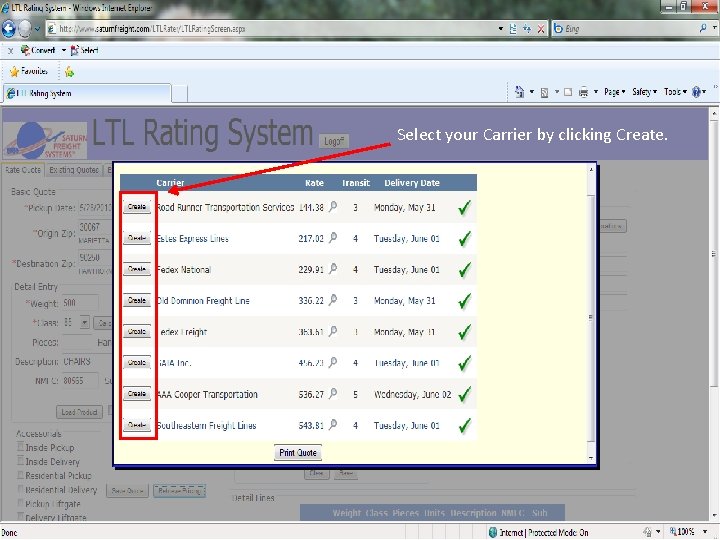Image resolution: width=720 pixels, height=540 pixels.
Task: Open the status bar zoom level dropdown
Action: pos(705,532)
